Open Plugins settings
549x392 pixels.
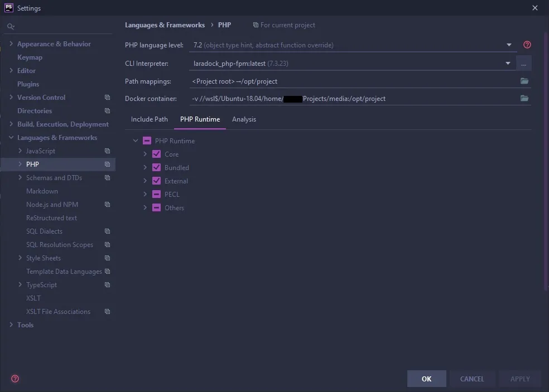pos(28,84)
